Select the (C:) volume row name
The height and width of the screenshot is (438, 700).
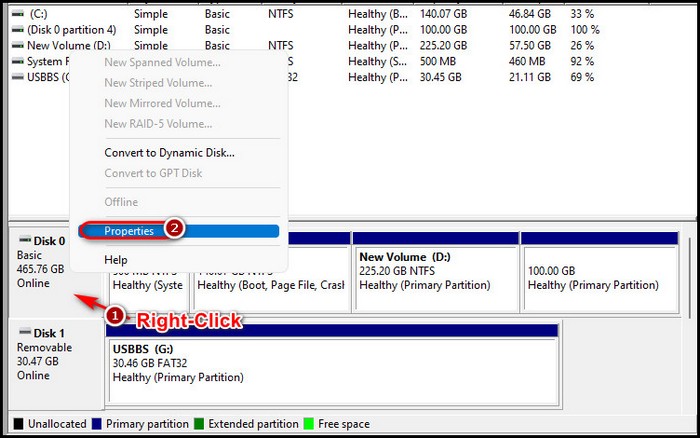(38, 14)
